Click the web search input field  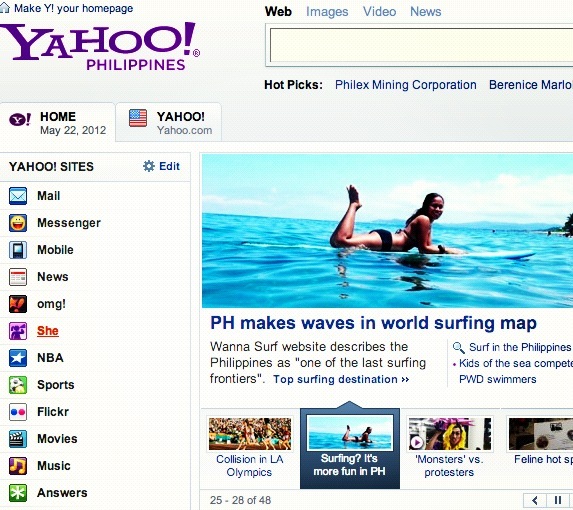click(x=421, y=45)
